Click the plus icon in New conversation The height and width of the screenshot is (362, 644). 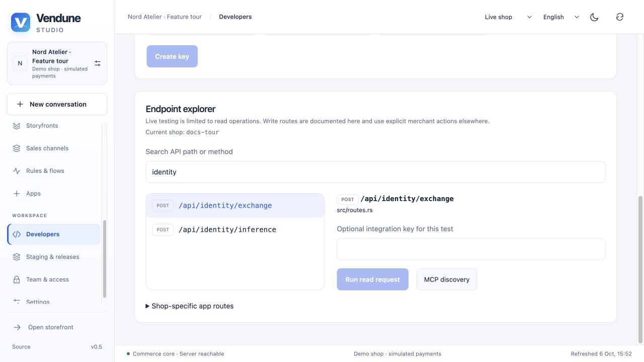20,104
